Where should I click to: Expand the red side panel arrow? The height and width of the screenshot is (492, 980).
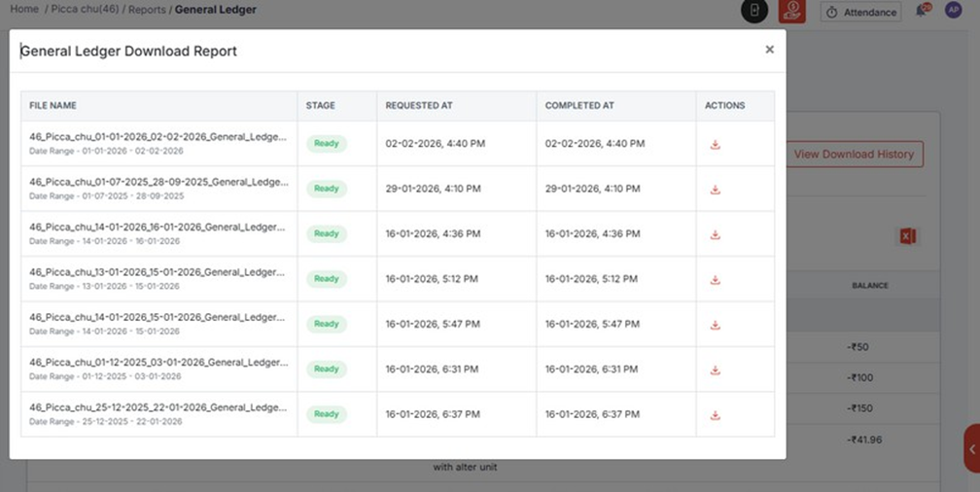click(x=972, y=449)
